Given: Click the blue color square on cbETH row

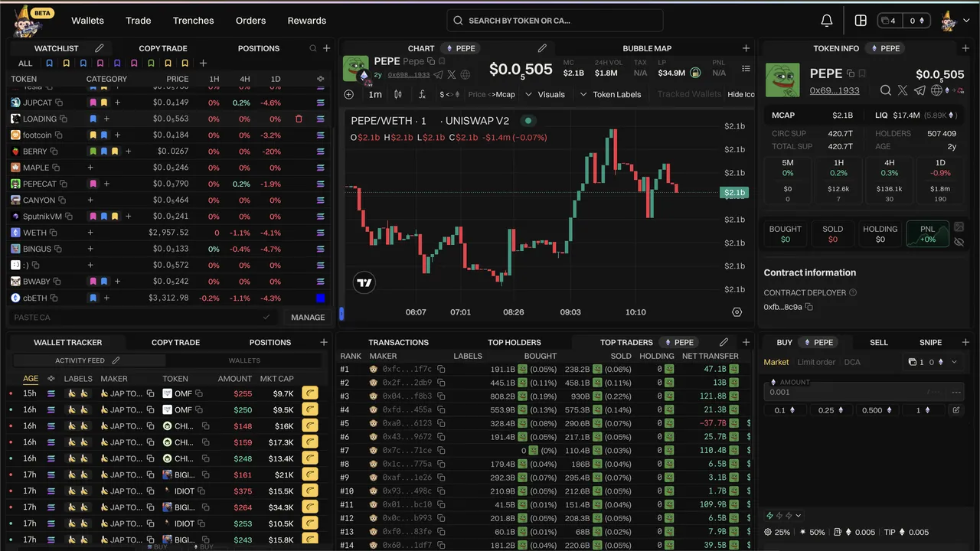Looking at the screenshot, I should coord(320,298).
